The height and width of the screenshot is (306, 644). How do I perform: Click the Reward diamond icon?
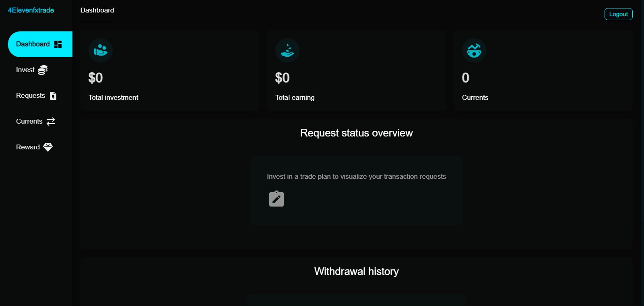[x=48, y=147]
